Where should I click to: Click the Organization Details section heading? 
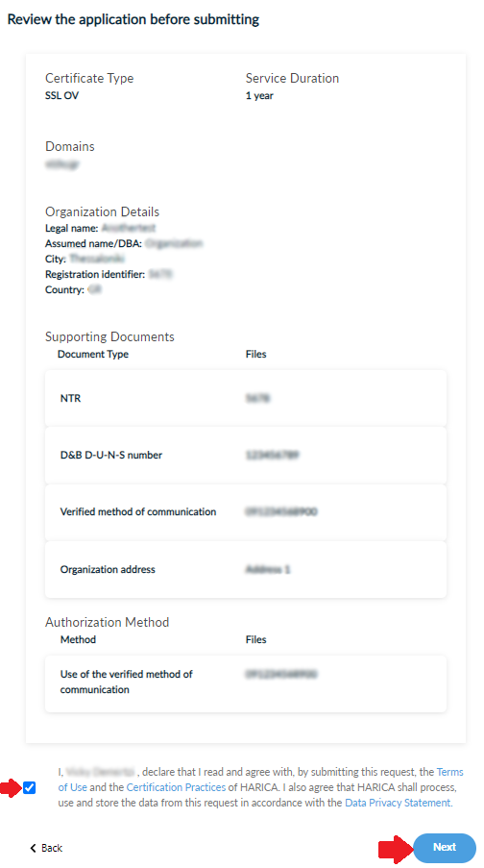click(103, 211)
